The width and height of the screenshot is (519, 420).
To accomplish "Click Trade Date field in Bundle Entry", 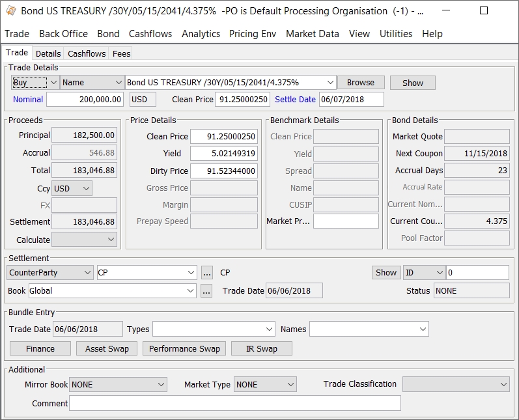I will 88,329.
